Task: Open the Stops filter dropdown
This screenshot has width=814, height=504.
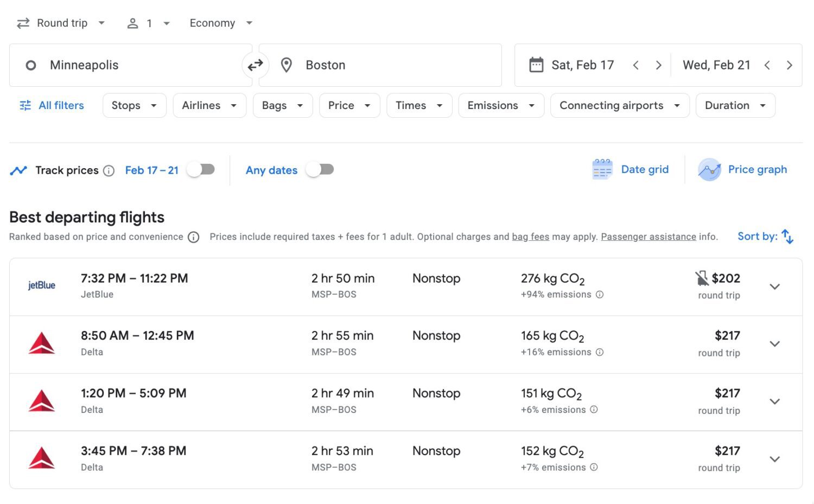Action: (133, 105)
